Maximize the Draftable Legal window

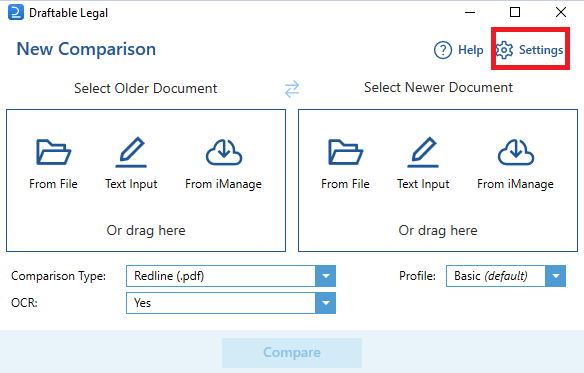(515, 12)
